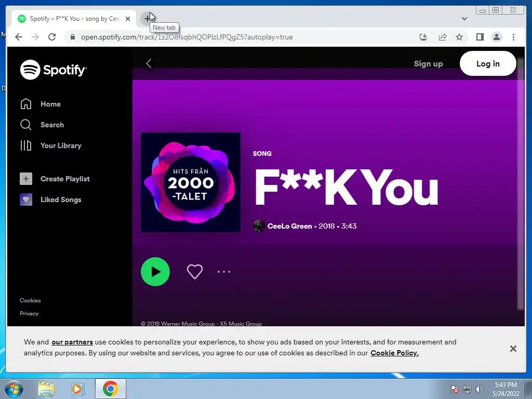Click the 2018 release year text
This screenshot has width=532, height=399.
(x=326, y=226)
